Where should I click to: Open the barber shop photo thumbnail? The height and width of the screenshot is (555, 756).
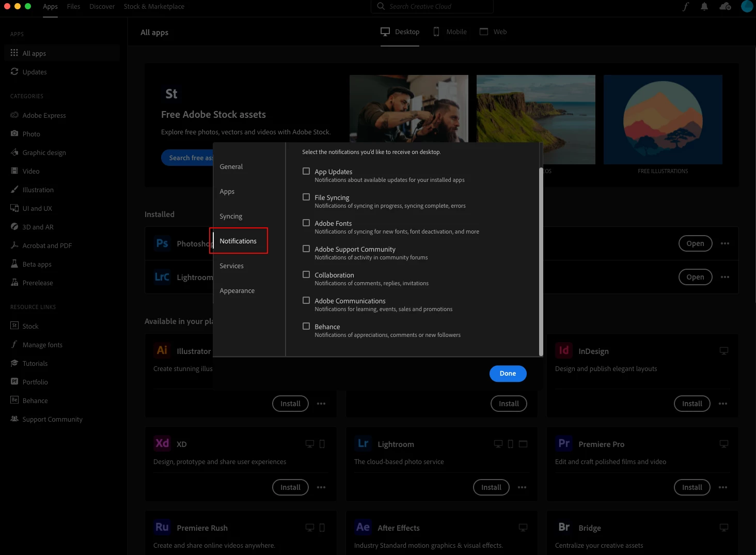(408, 109)
